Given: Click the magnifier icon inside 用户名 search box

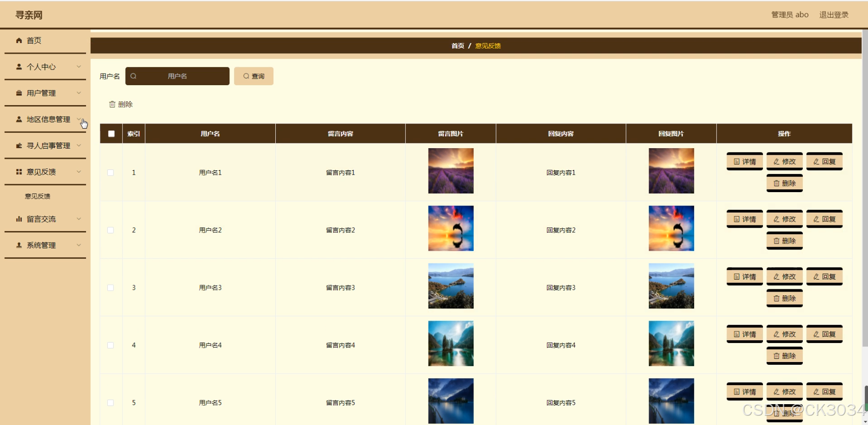Looking at the screenshot, I should pos(133,76).
